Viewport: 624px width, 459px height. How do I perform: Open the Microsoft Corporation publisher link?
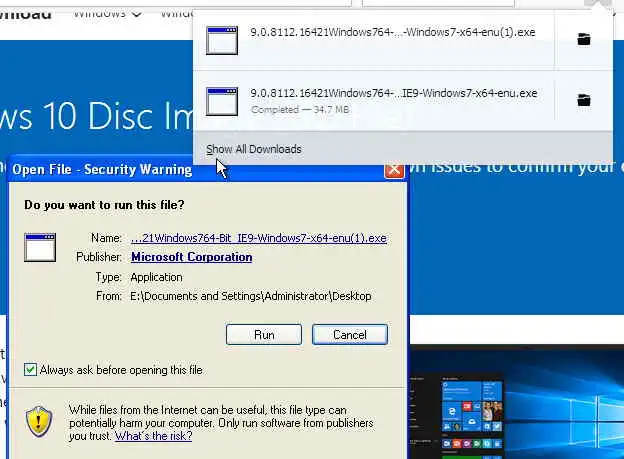[x=191, y=257]
